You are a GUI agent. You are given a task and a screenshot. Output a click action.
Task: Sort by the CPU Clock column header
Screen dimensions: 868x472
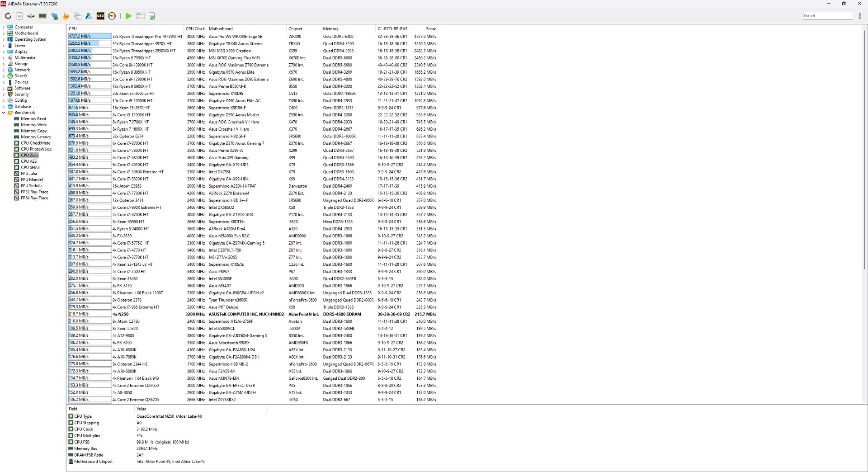click(x=195, y=29)
